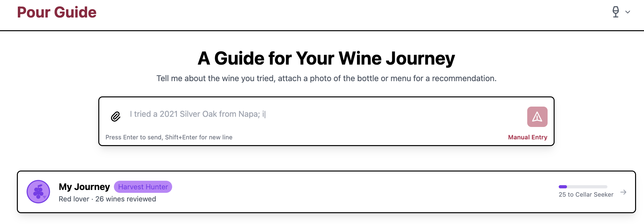The width and height of the screenshot is (644, 224).
Task: Click the Cellar Seeker progress bar
Action: pyautogui.click(x=583, y=187)
